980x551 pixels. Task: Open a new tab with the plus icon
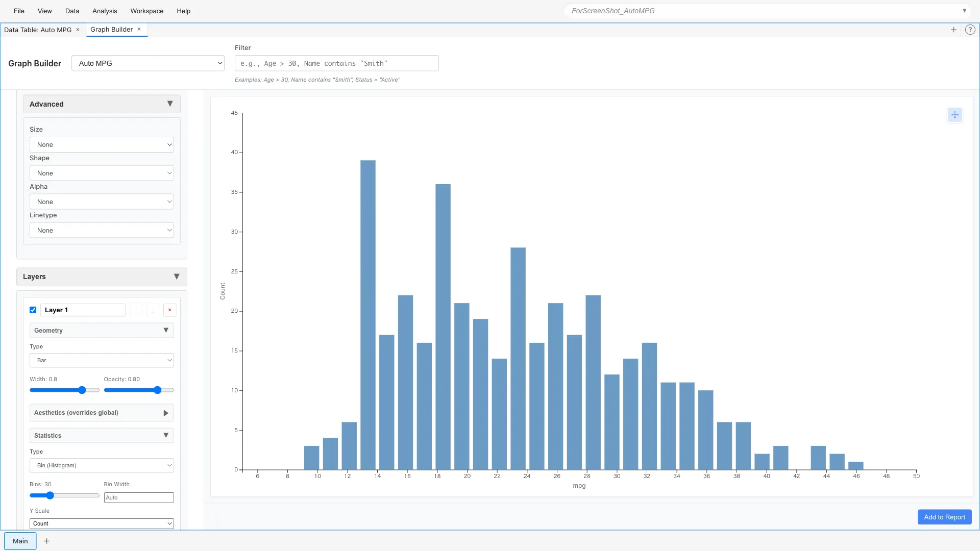pyautogui.click(x=953, y=30)
